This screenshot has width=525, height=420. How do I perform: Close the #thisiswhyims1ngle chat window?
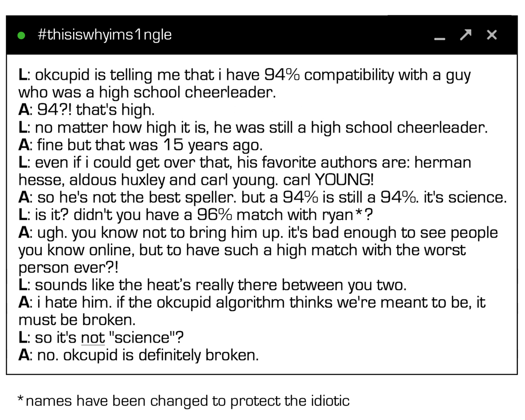click(492, 35)
